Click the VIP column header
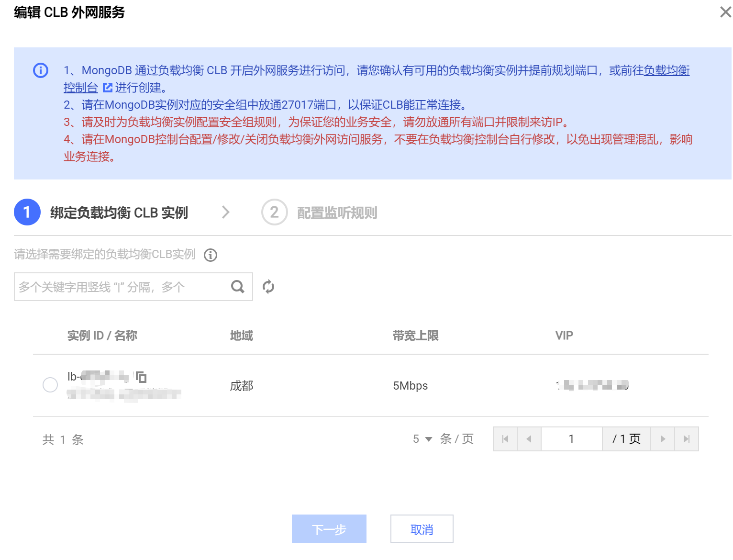The width and height of the screenshot is (733, 560). 564,336
